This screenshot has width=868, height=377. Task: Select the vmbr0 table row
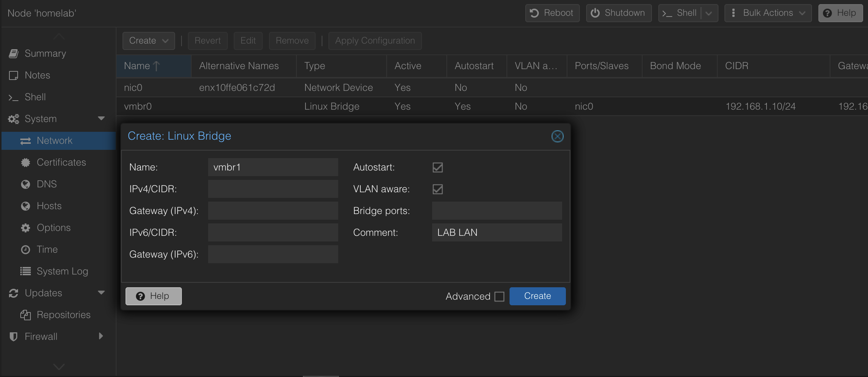point(492,106)
